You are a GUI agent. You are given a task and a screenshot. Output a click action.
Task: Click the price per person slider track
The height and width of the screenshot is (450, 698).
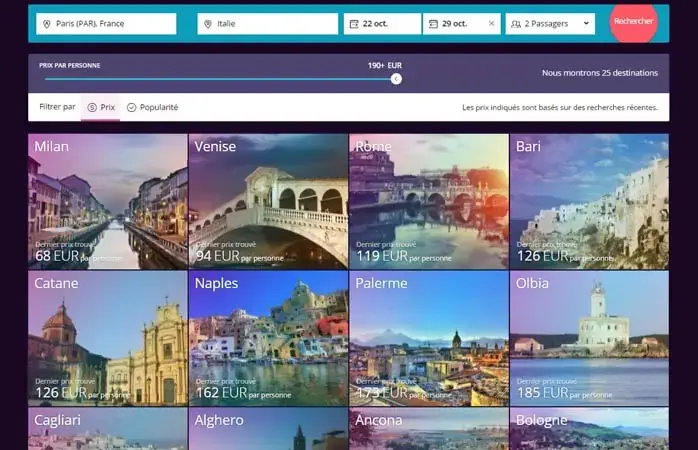(218, 79)
